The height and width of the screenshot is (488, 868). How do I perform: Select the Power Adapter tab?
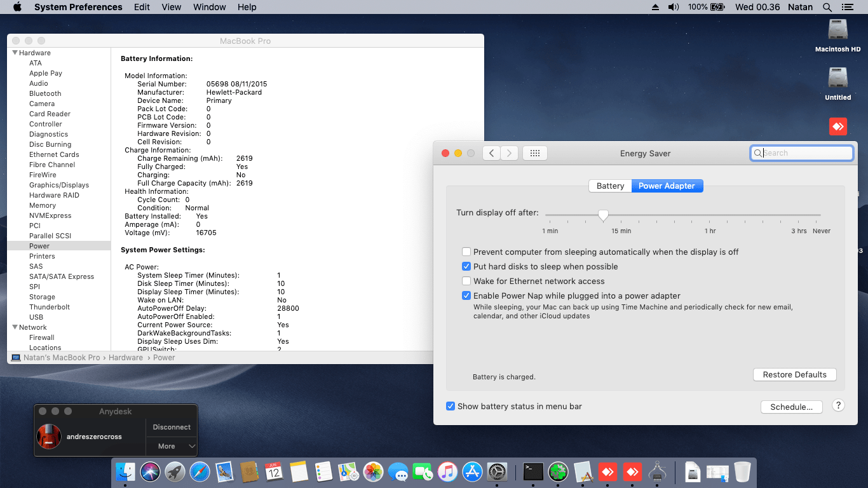point(667,186)
